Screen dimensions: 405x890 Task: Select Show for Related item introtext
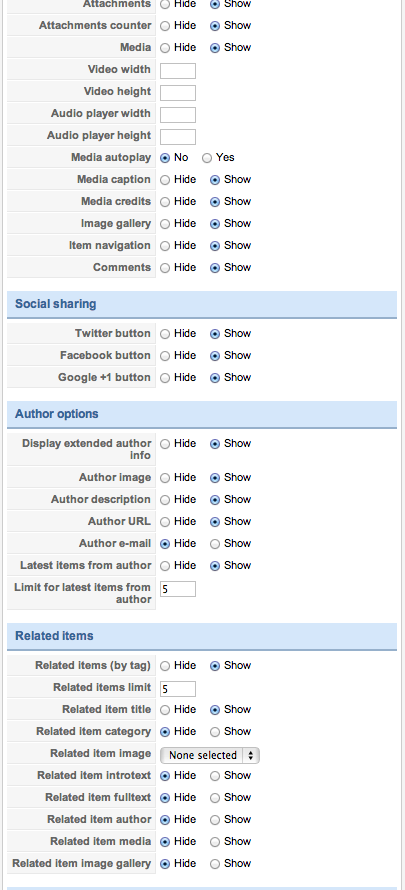pos(215,776)
